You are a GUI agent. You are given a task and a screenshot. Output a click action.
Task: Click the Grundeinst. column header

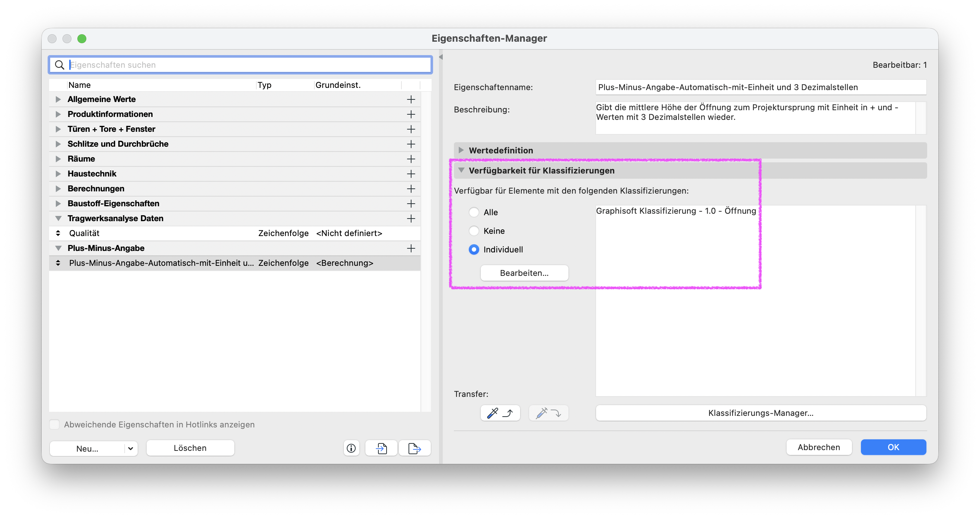[358, 85]
